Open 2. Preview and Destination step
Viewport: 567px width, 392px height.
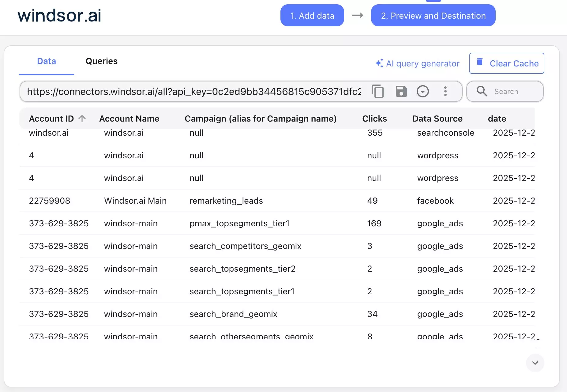pos(433,16)
